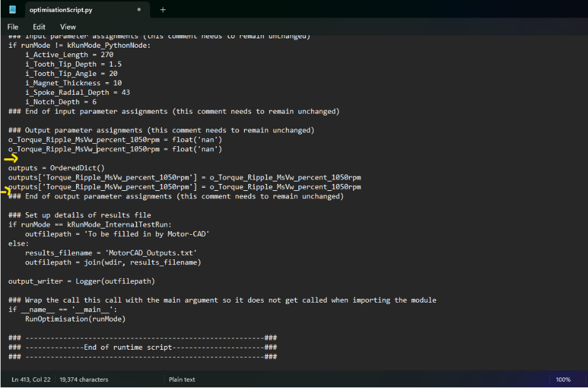588x388 pixels.
Task: Click the Notepad app icon in title bar
Action: pyautogui.click(x=13, y=9)
